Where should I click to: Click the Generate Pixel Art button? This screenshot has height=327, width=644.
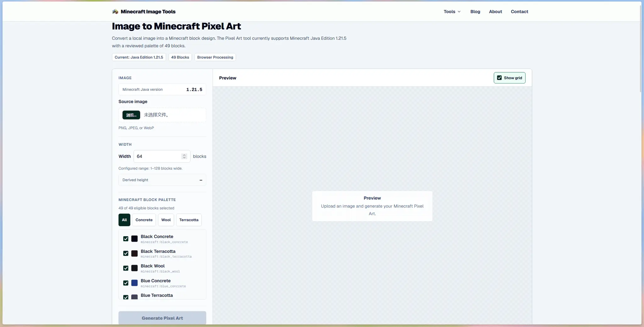tap(162, 318)
